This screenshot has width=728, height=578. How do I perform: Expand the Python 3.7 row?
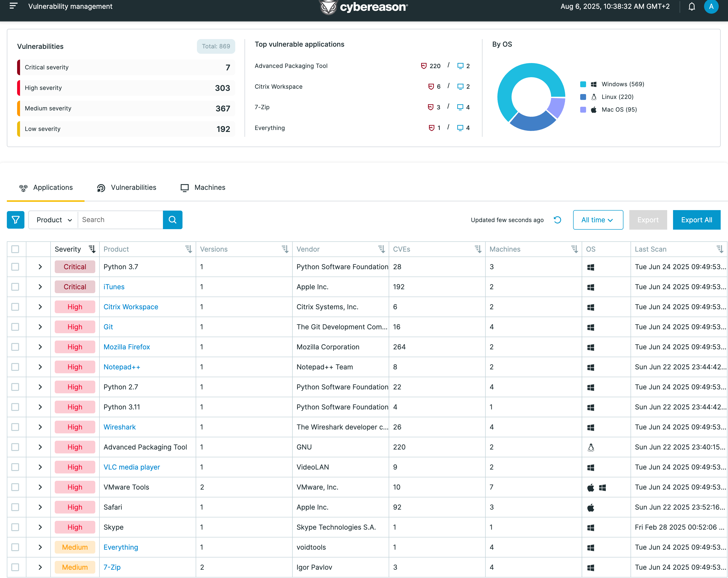pyautogui.click(x=40, y=267)
